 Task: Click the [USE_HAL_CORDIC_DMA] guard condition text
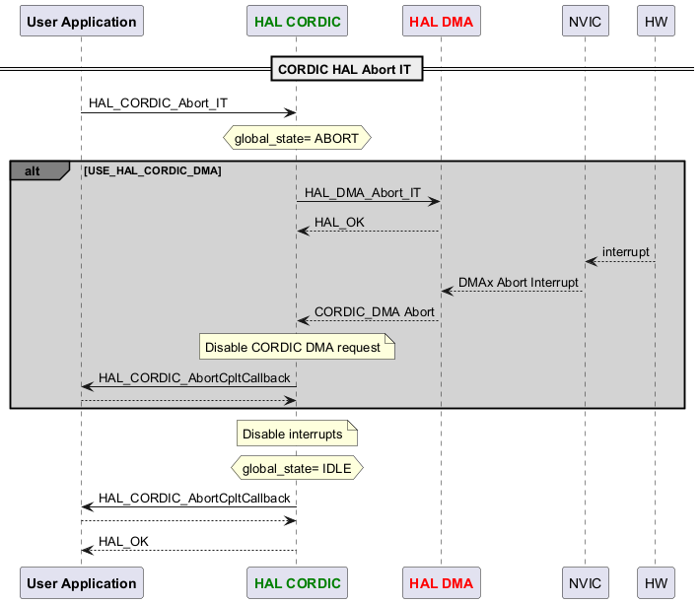pos(153,170)
